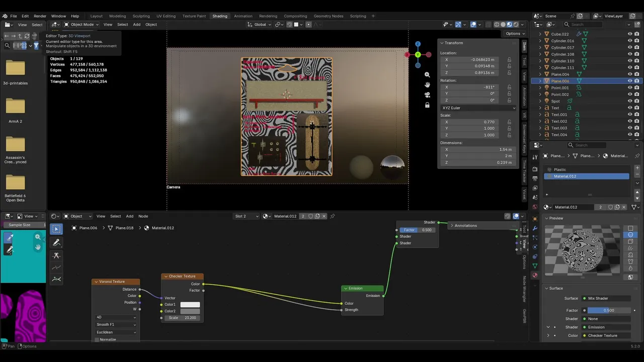Select flat plane preview shape for material
Screen dimensions: 644x362
[x=630, y=228]
